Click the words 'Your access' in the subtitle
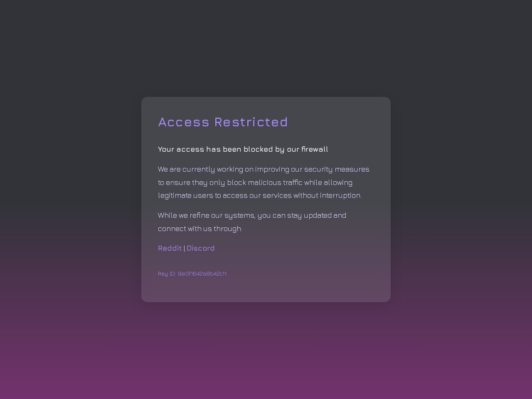This screenshot has height=399, width=532. click(181, 149)
